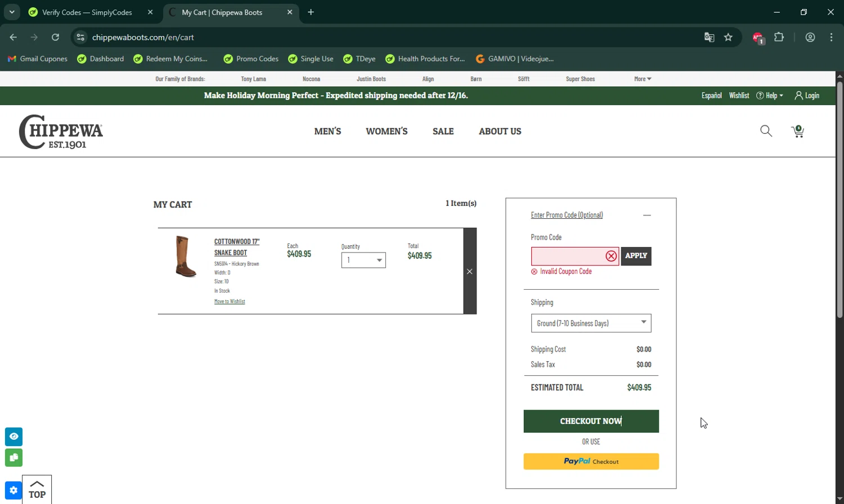
Task: Open the Chrome profile icon
Action: point(810,37)
